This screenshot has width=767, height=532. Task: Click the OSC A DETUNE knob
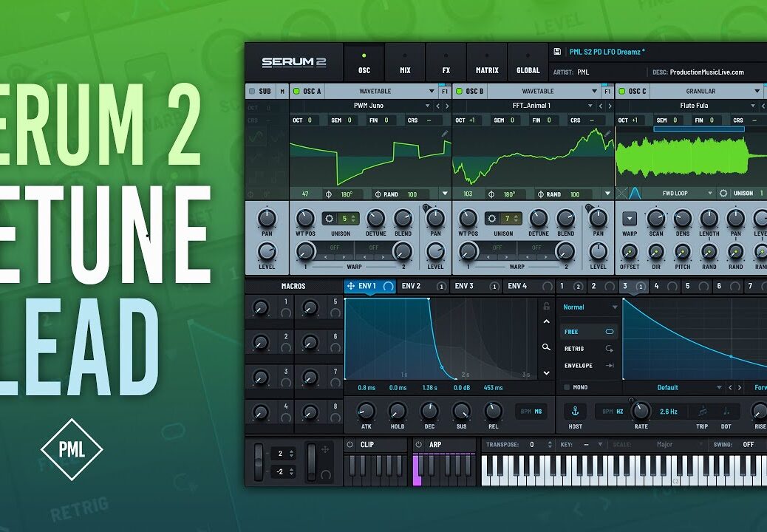coord(376,219)
